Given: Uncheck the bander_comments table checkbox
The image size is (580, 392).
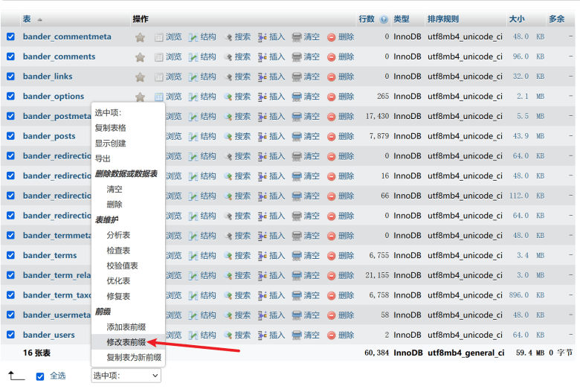Looking at the screenshot, I should [10, 57].
